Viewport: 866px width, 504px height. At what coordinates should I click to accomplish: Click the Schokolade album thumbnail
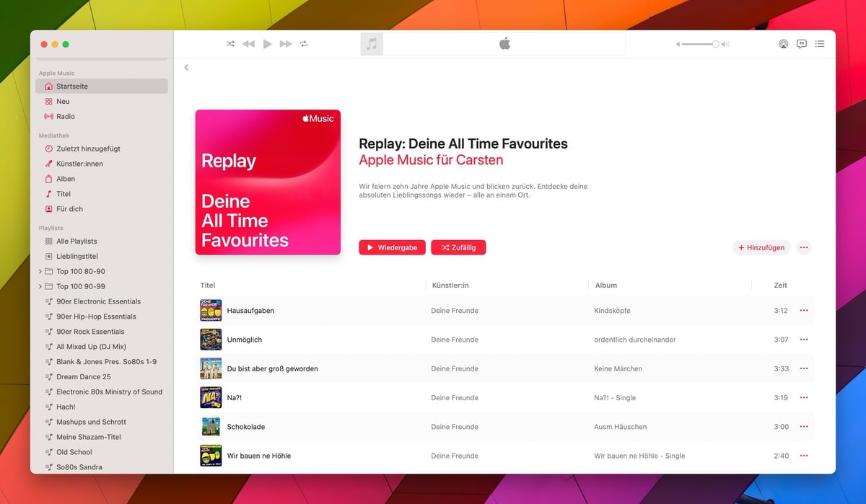click(x=211, y=427)
